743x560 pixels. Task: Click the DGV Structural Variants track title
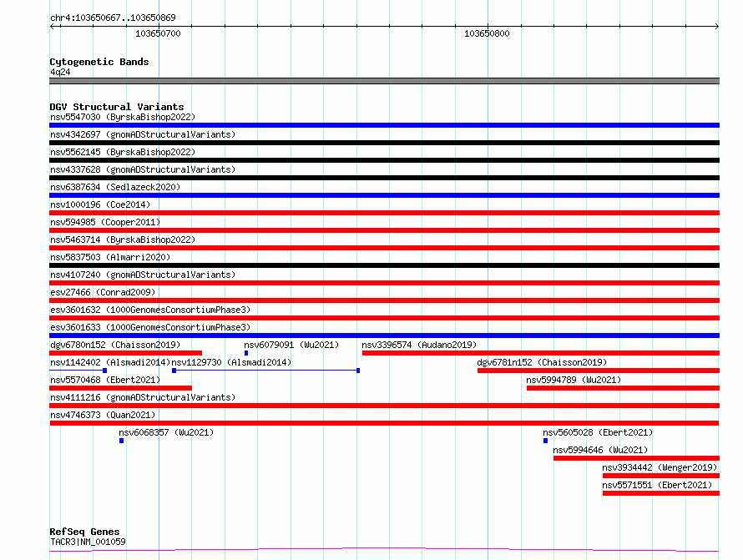point(117,107)
